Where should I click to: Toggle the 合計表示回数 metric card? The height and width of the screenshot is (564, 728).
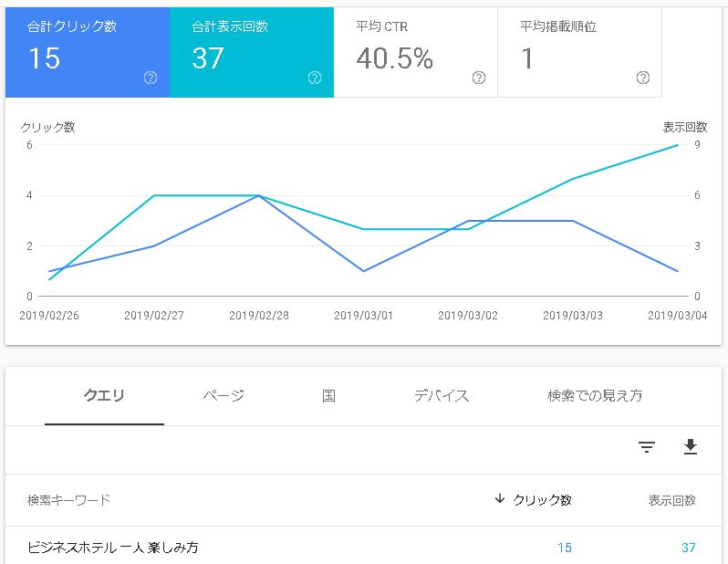pos(252,52)
